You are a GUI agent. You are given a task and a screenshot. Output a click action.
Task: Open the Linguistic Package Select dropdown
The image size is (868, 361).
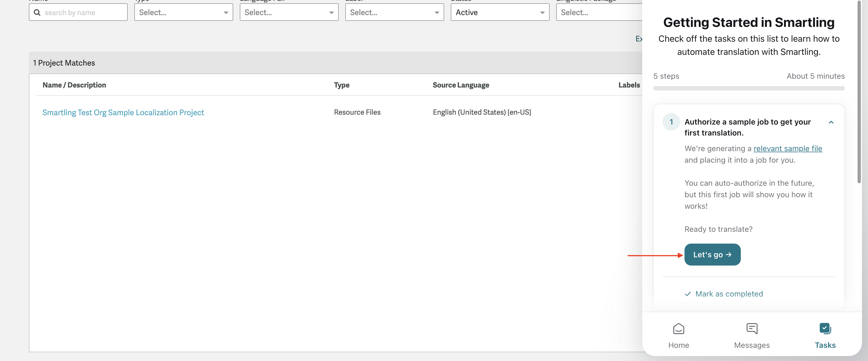(599, 12)
